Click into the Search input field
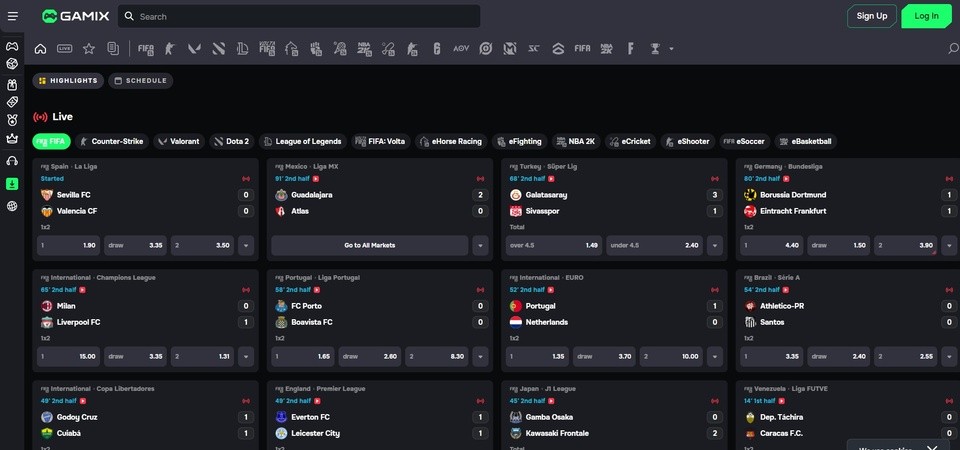960x450 pixels. point(299,17)
